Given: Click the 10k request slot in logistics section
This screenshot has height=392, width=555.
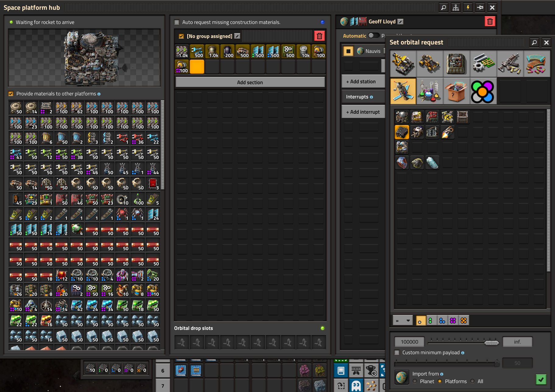Looking at the screenshot, I should (x=304, y=51).
